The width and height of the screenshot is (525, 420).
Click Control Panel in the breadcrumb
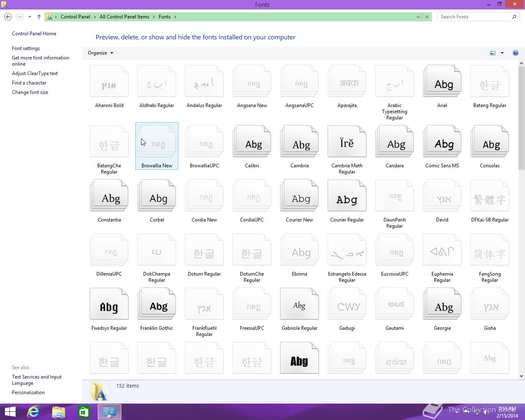tap(75, 17)
